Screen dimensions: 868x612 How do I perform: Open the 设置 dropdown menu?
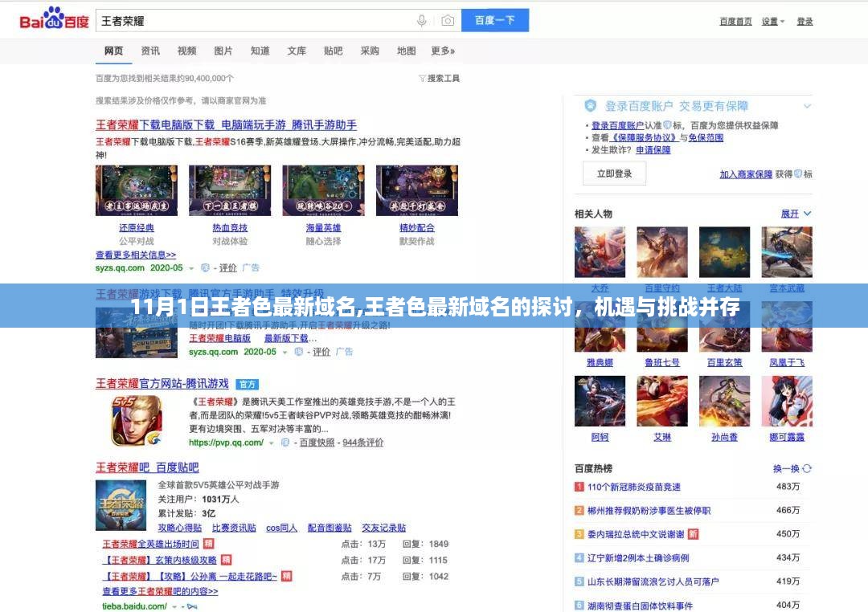[x=773, y=22]
